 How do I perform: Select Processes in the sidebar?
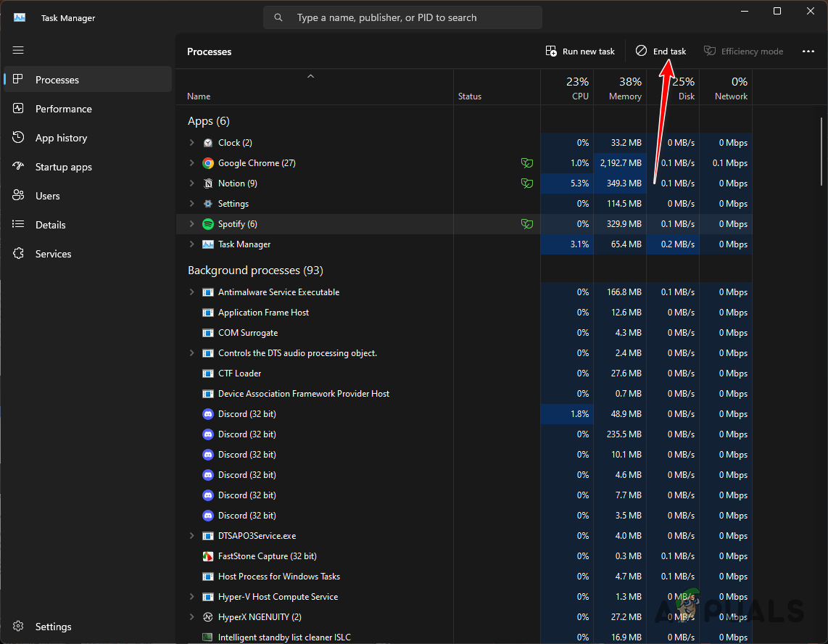coord(57,79)
